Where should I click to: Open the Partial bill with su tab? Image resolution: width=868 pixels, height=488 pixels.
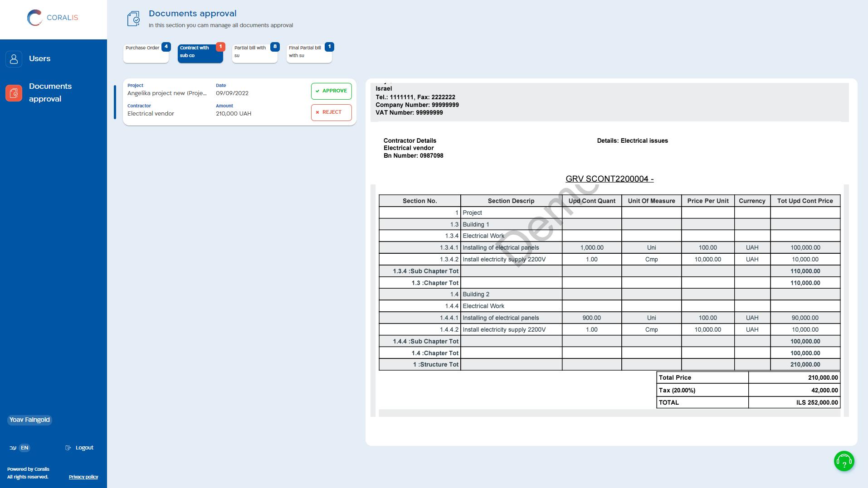251,53
